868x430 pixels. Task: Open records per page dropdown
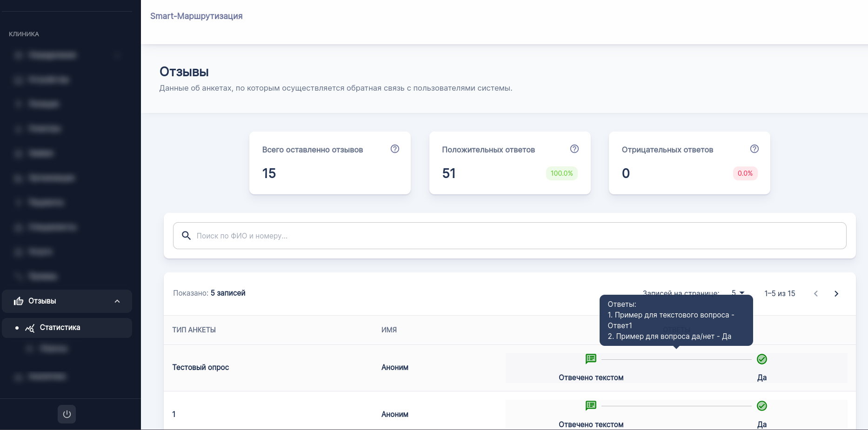click(x=738, y=293)
